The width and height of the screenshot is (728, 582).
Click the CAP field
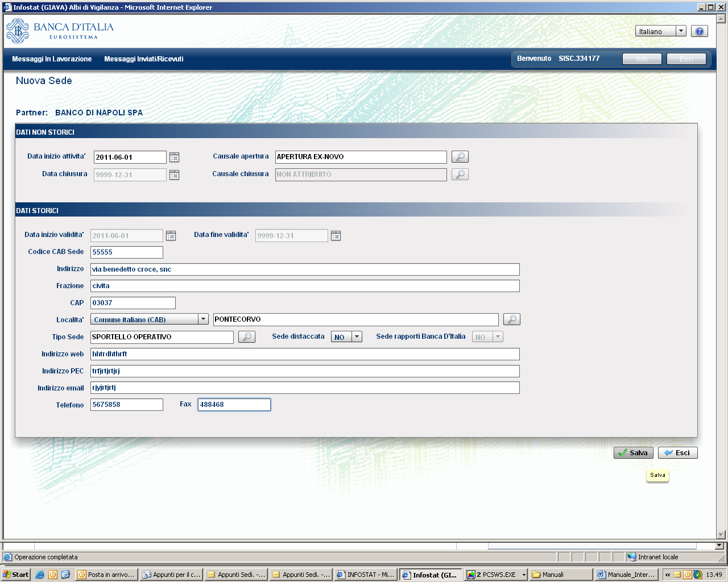[x=133, y=303]
